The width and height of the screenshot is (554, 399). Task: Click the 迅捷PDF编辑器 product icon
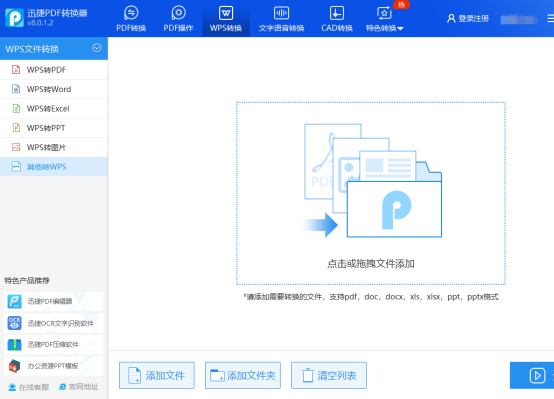pyautogui.click(x=14, y=301)
